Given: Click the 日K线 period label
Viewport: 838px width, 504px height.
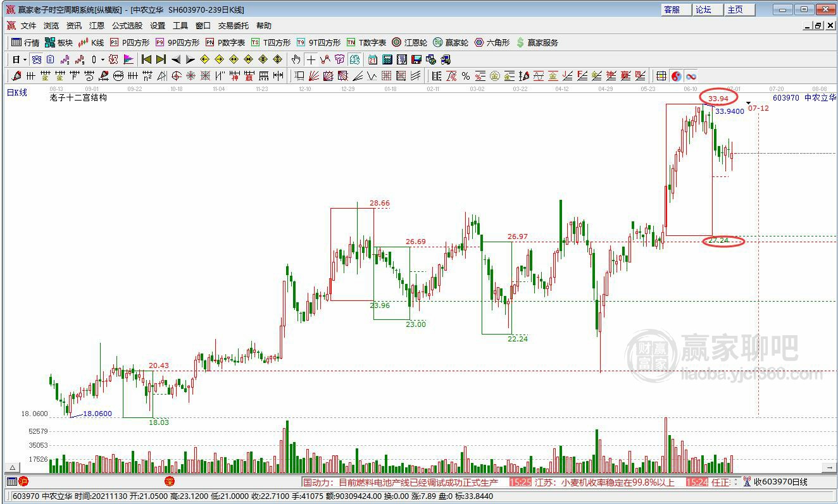Looking at the screenshot, I should [17, 92].
